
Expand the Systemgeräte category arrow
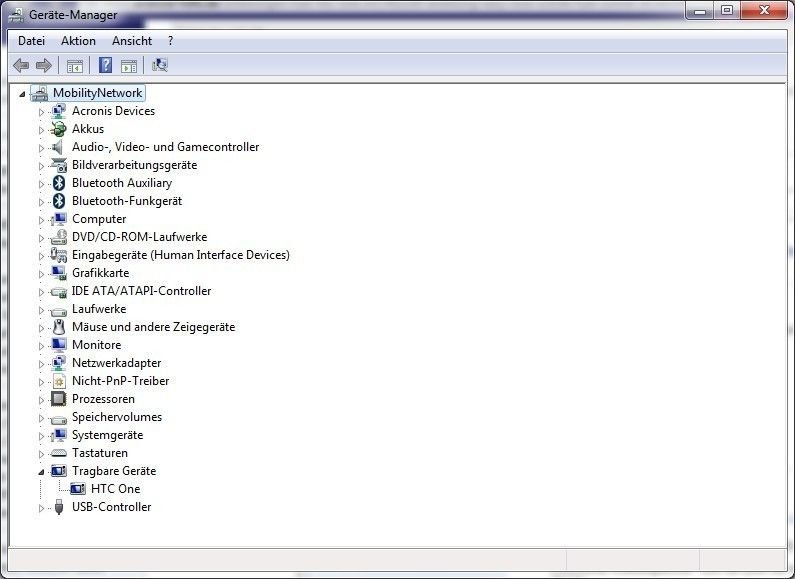coord(41,436)
